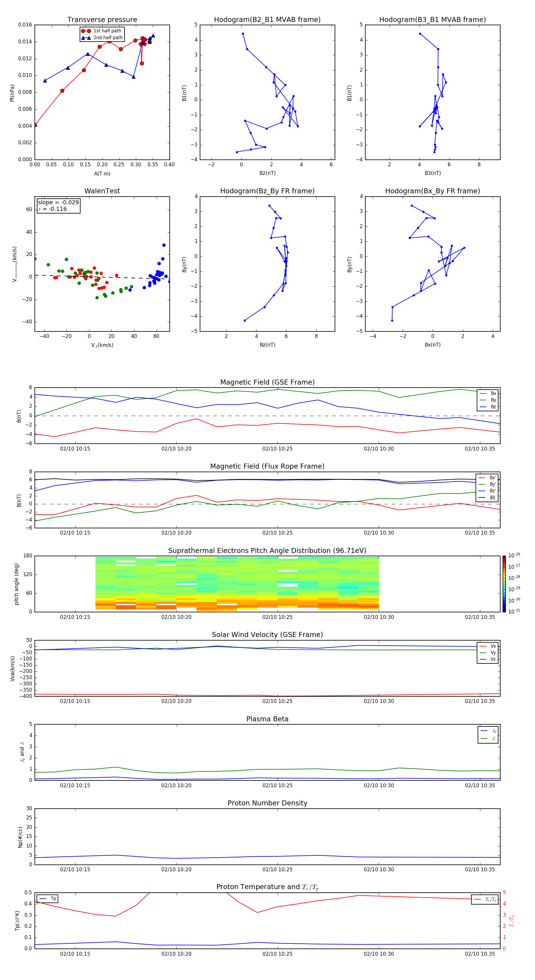Click "02/10 10:15" tick under Proton Number Density
Viewport: 535px width, 980px height.
75,870
